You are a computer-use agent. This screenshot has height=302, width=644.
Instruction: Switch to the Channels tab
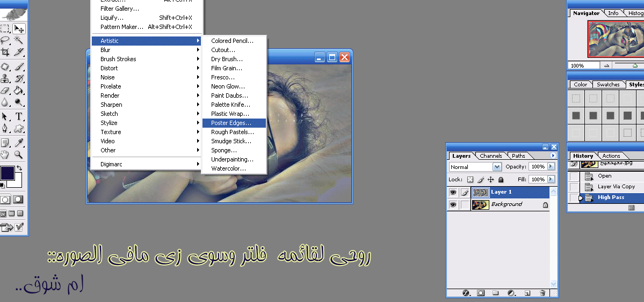(490, 156)
